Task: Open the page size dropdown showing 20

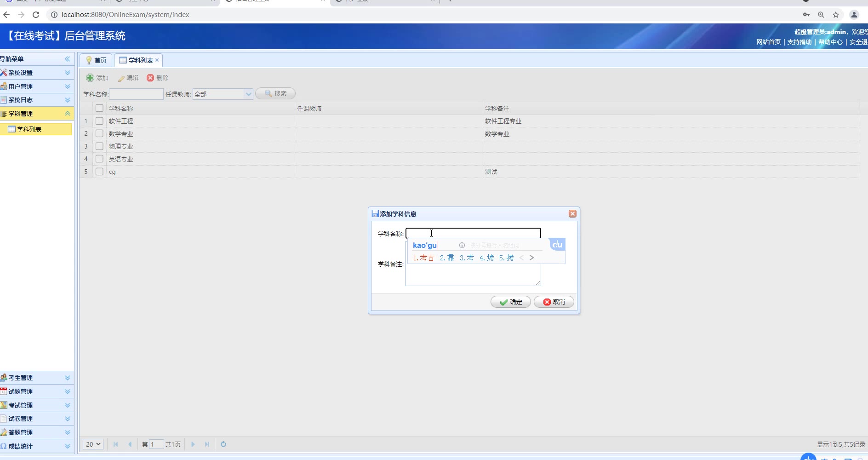Action: (93, 444)
